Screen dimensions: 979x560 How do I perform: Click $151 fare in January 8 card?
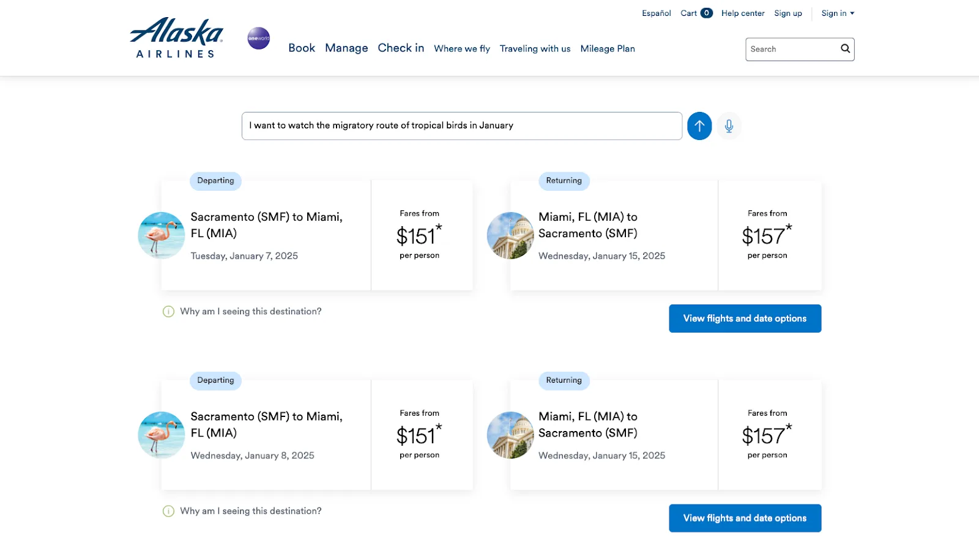(x=419, y=435)
